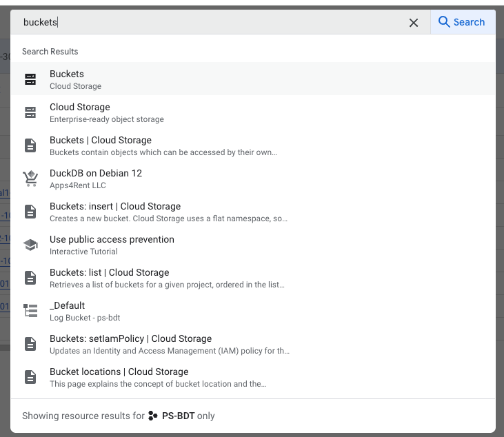This screenshot has width=504, height=437.
Task: Click document icon beside Bucket locations
Action: point(30,377)
